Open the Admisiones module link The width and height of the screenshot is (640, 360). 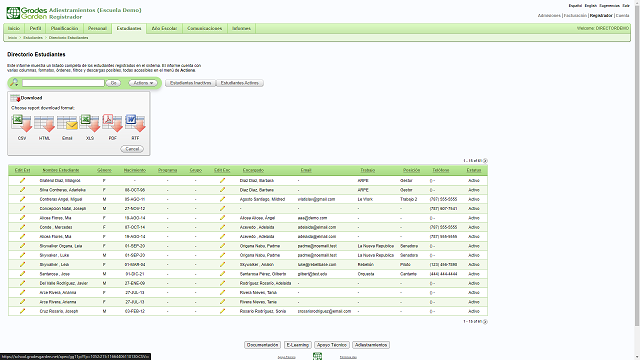[549, 16]
